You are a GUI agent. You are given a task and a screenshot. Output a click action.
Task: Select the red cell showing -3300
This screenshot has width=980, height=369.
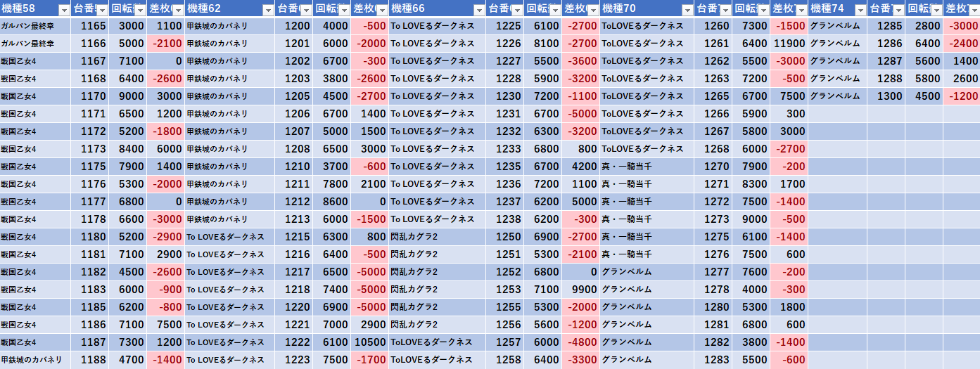click(x=580, y=360)
